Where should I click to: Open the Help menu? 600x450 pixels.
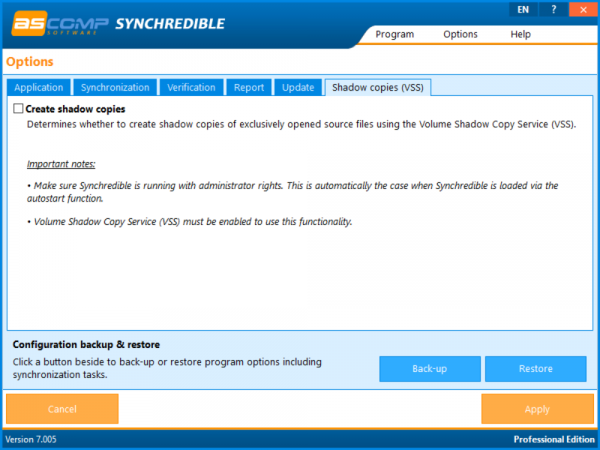pyautogui.click(x=520, y=34)
